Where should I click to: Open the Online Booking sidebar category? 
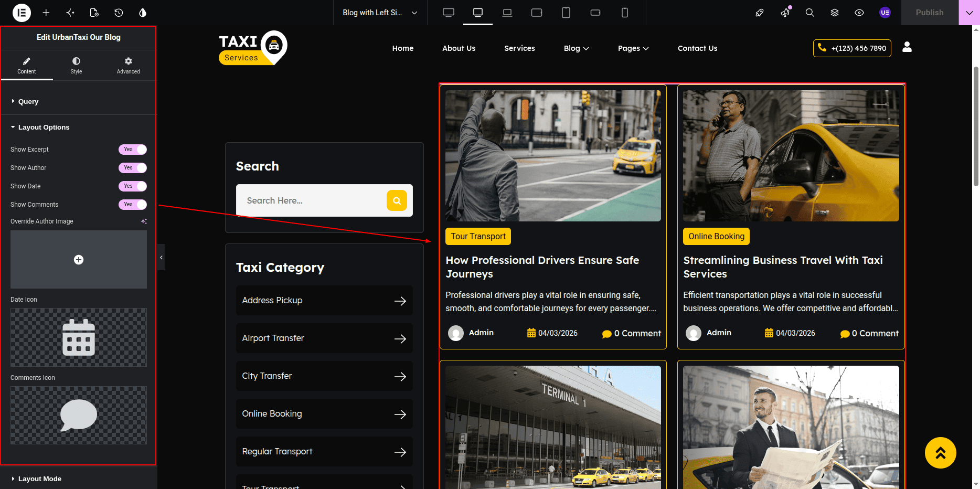click(324, 414)
